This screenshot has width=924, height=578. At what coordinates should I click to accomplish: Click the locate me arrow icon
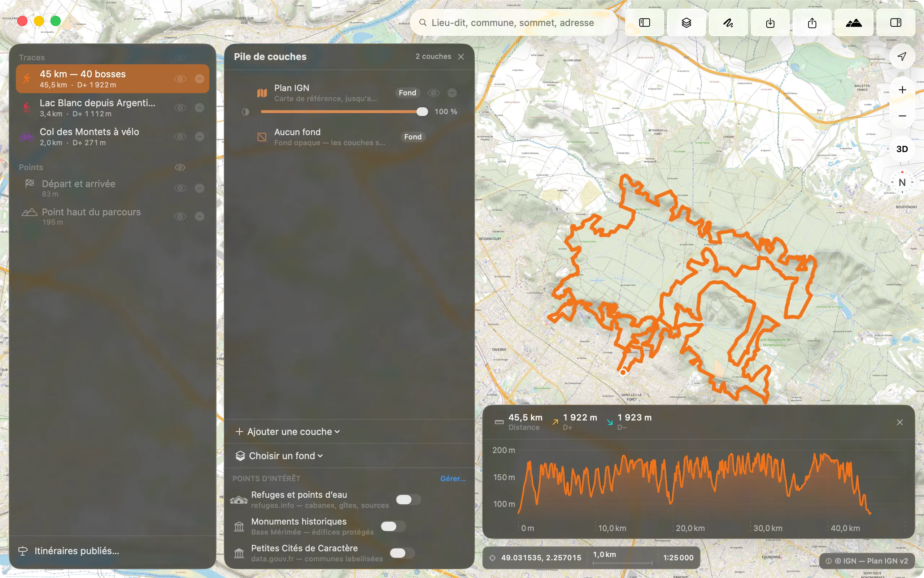902,57
